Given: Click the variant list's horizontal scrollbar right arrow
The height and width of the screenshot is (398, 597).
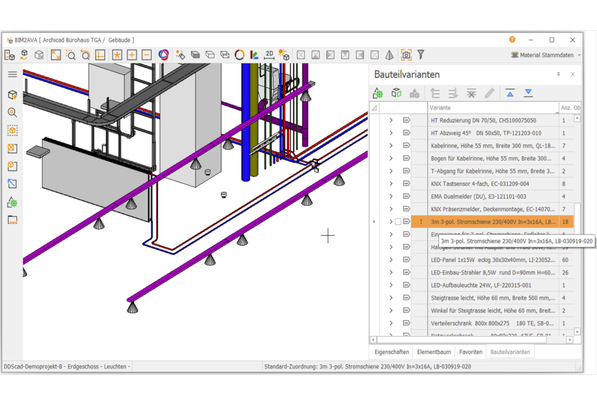Looking at the screenshot, I should click(570, 340).
